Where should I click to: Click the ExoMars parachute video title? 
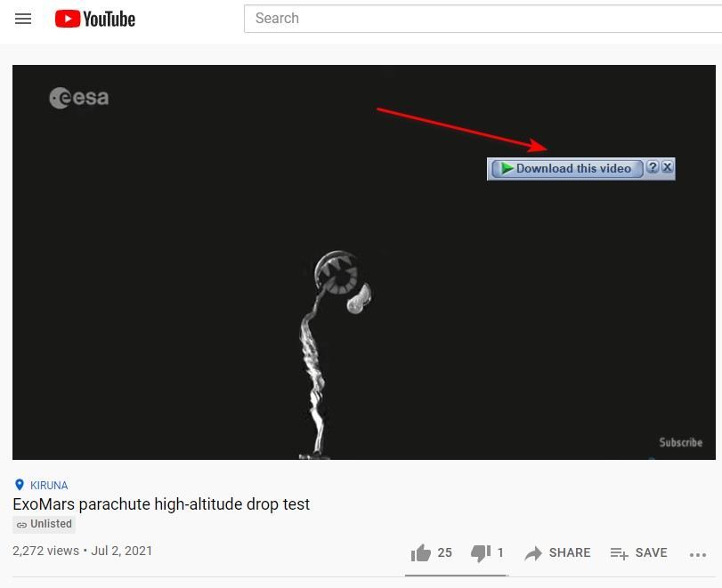point(161,504)
